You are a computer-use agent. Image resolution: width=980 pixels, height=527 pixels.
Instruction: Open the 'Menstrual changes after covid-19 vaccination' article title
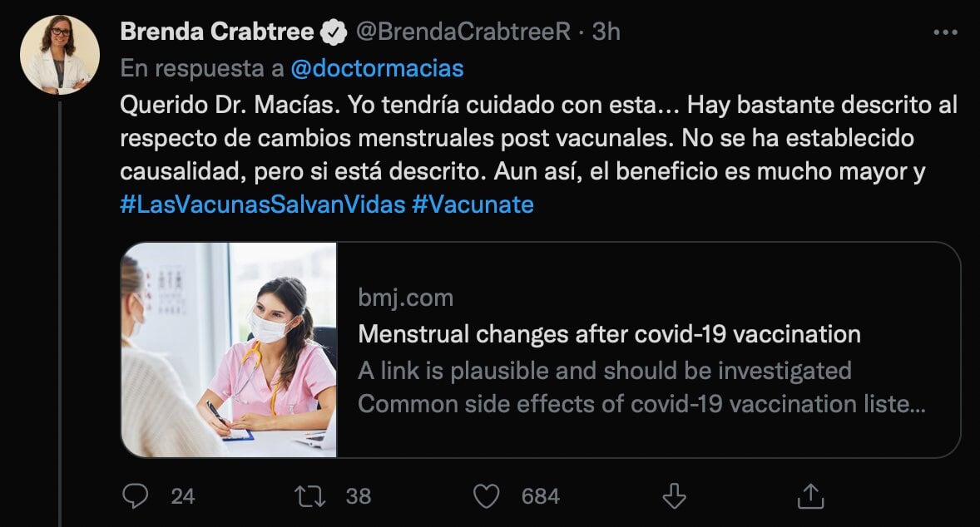609,334
